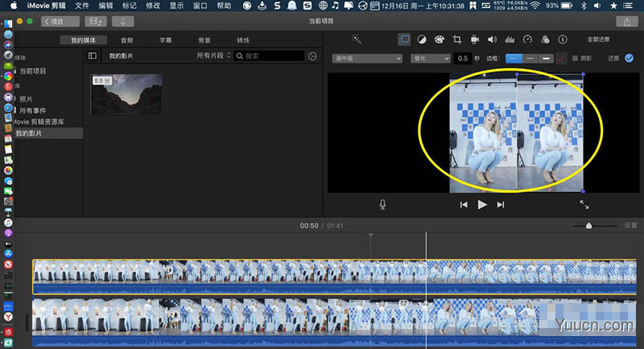This screenshot has width=644, height=349.
Task: Open the 叠化 transition dropdown
Action: 430,59
